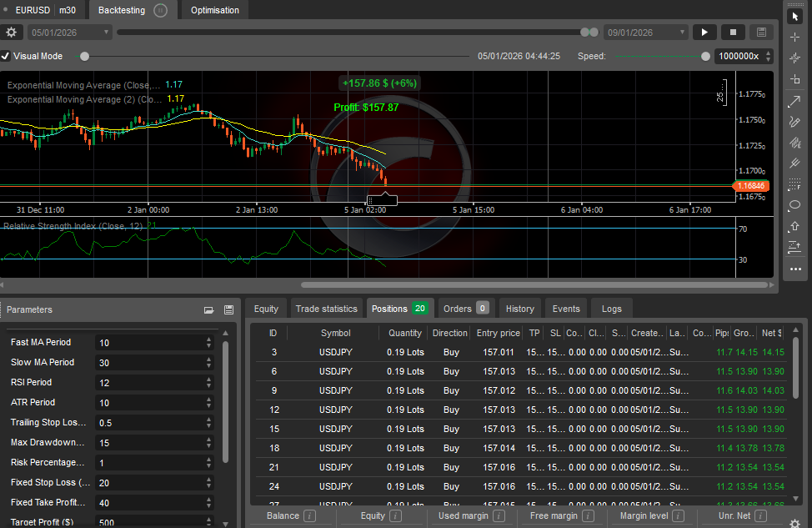The image size is (812, 528).
Task: Switch to the Optimisation tab
Action: (214, 10)
